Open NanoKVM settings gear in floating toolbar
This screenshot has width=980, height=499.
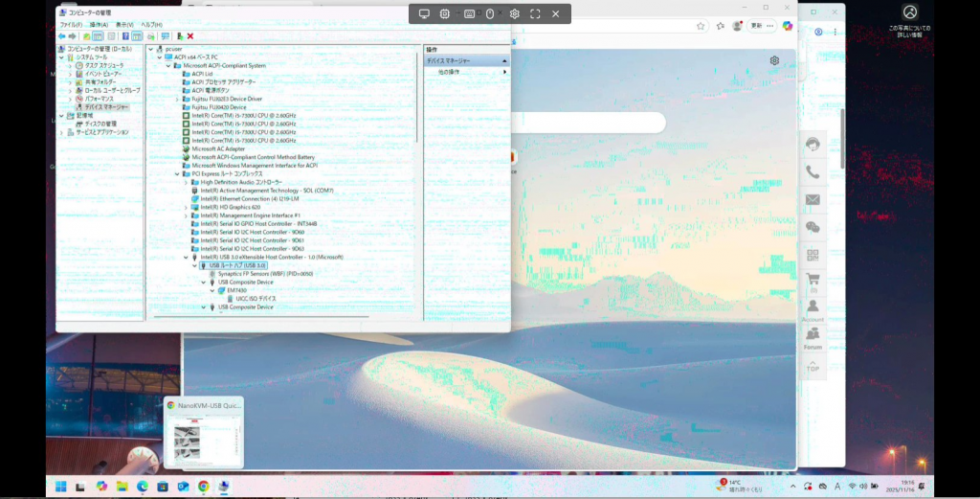click(514, 13)
